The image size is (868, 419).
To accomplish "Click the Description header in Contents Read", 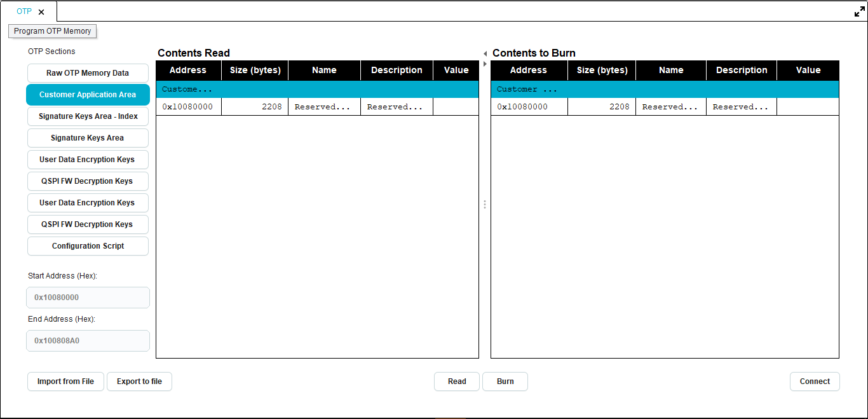I will coord(397,70).
